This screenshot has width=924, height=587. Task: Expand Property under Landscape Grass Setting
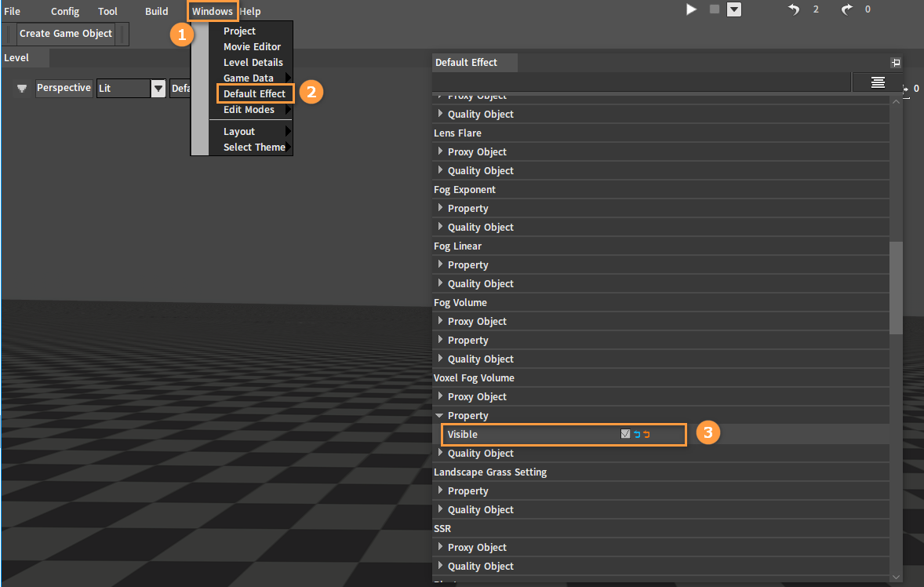pyautogui.click(x=439, y=490)
